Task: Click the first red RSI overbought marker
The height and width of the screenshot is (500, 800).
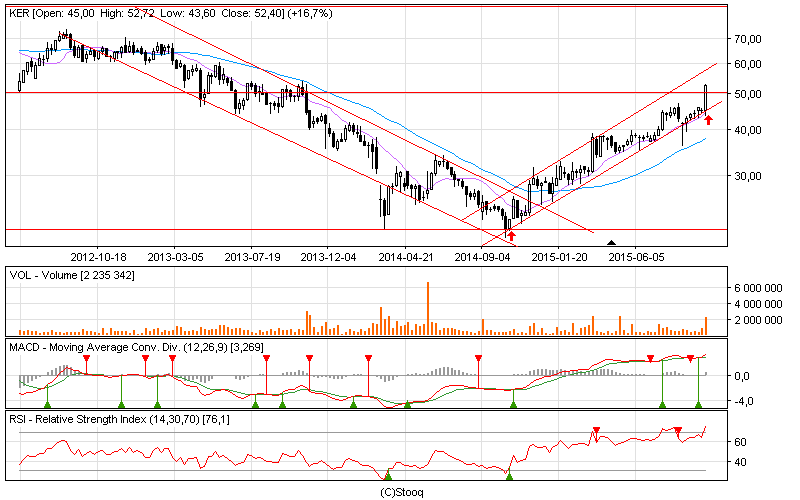Action: pyautogui.click(x=596, y=431)
